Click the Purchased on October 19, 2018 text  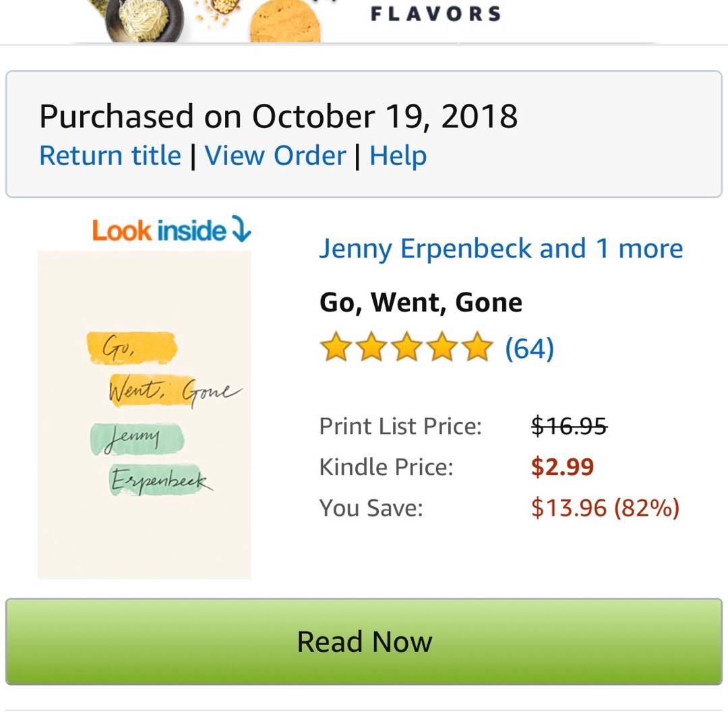(x=278, y=116)
